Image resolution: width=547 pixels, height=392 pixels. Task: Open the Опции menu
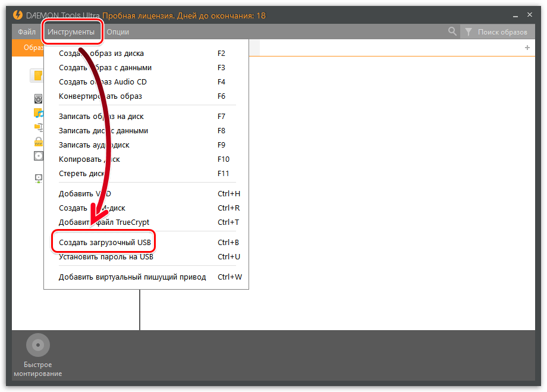(x=118, y=32)
